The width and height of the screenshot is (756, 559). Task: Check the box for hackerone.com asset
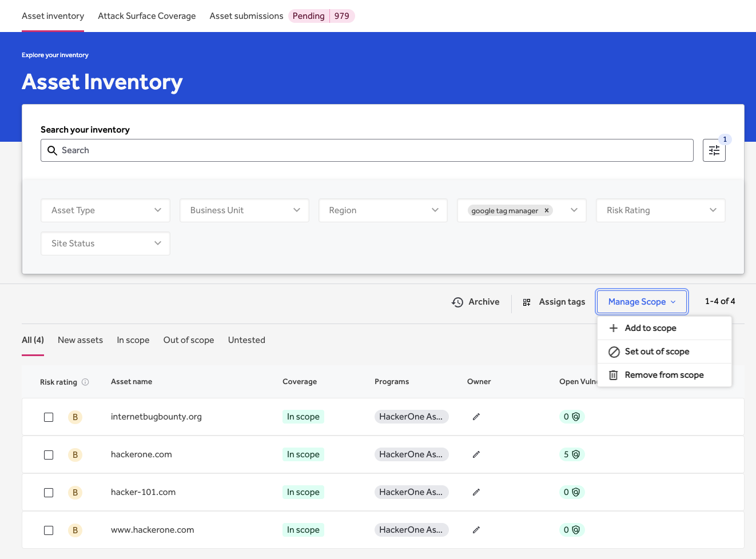point(49,455)
